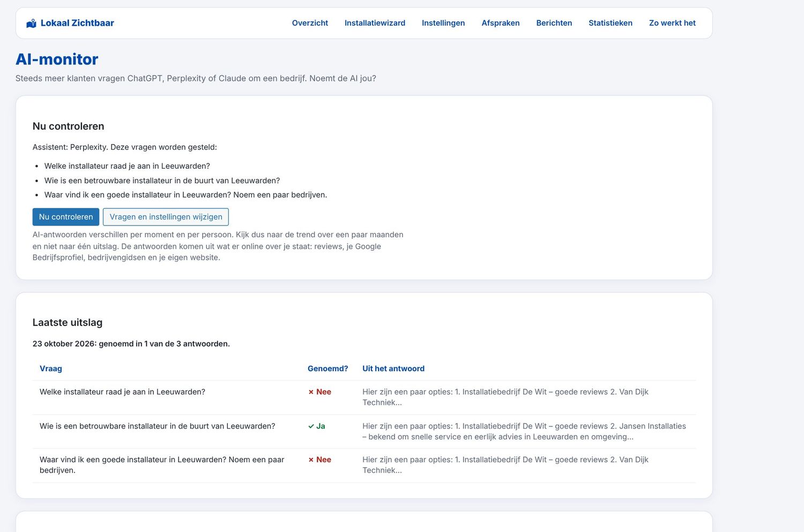Click the Uit het antwoord column header

click(x=393, y=369)
